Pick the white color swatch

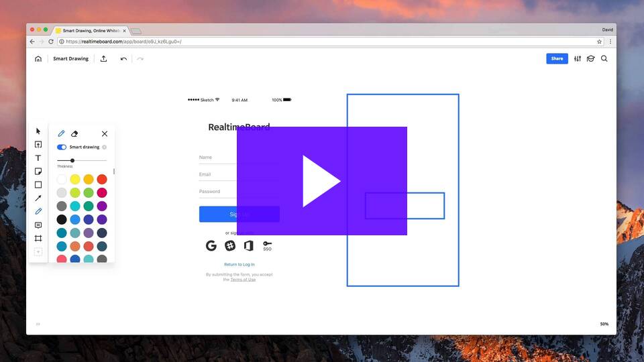click(x=62, y=180)
